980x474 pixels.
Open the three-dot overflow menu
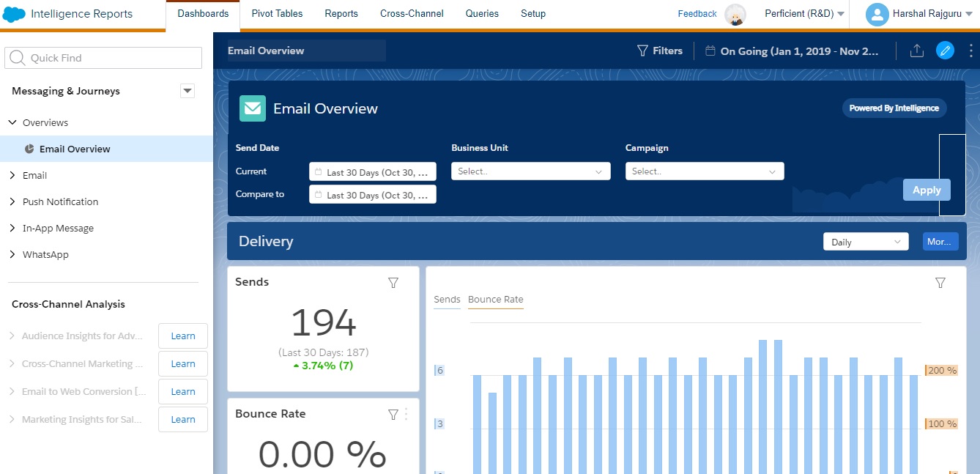click(x=970, y=50)
